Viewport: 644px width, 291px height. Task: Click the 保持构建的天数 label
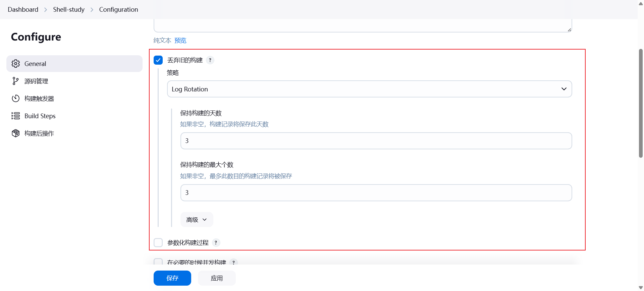(201, 113)
